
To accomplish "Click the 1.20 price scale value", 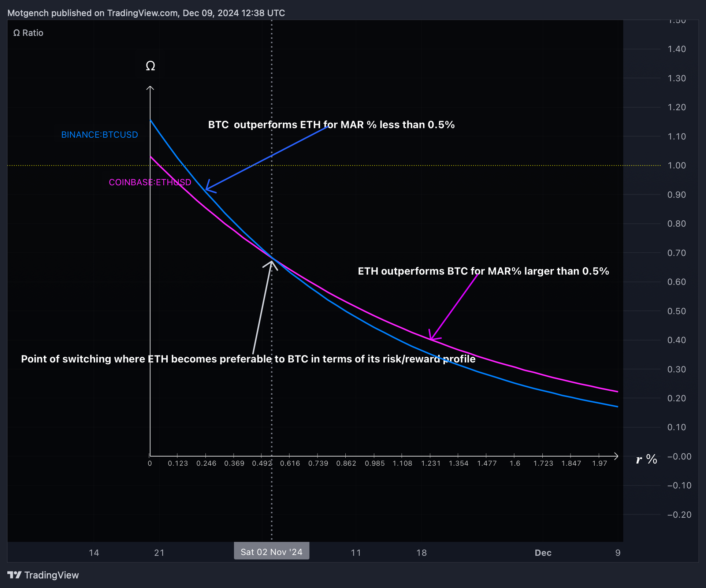I will pyautogui.click(x=677, y=107).
